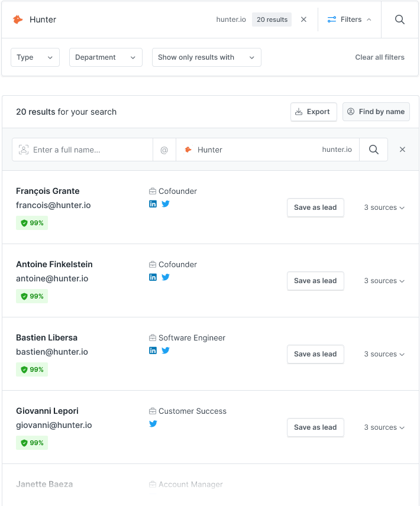Open François Grante's Twitter profile icon
Screen dimensions: 420x506
tap(166, 204)
